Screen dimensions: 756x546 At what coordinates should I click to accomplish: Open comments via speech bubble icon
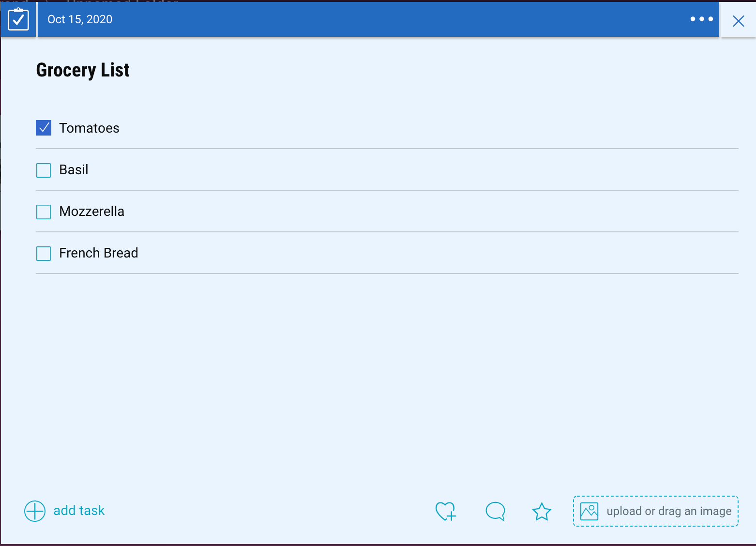[x=495, y=511]
